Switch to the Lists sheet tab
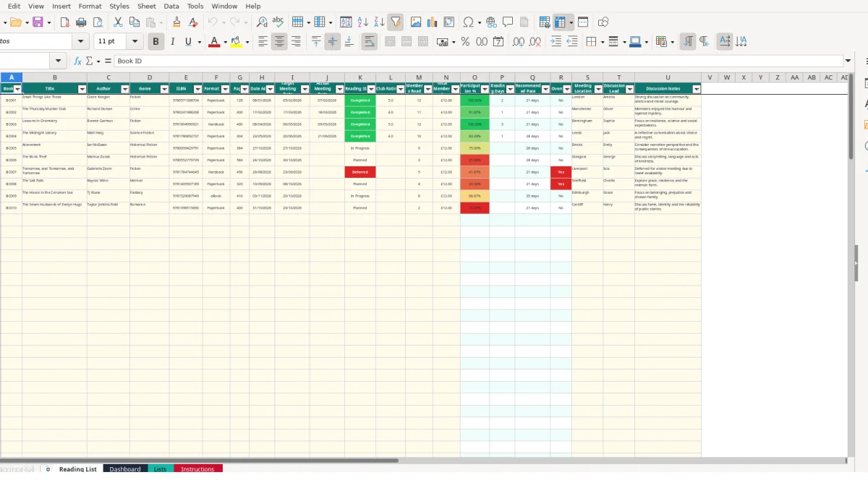Screen dimensions: 868x488 click(x=160, y=469)
